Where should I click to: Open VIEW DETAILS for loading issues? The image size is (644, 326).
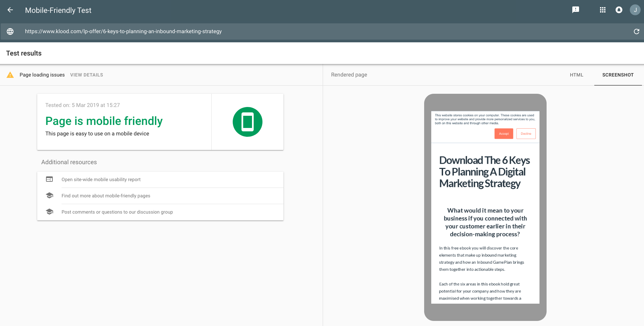(86, 75)
